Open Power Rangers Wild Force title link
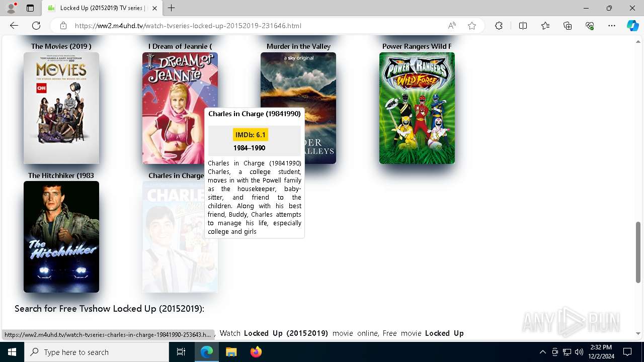 (417, 46)
